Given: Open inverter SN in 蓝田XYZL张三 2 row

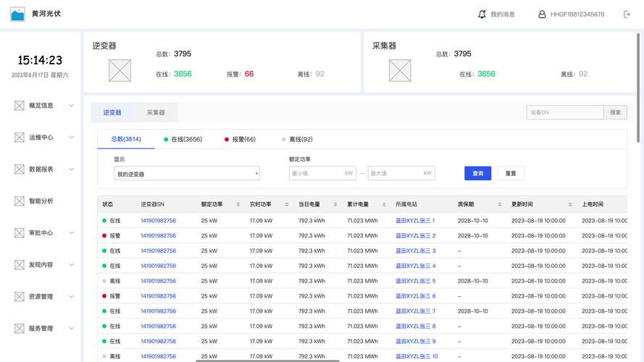Looking at the screenshot, I should 158,236.
